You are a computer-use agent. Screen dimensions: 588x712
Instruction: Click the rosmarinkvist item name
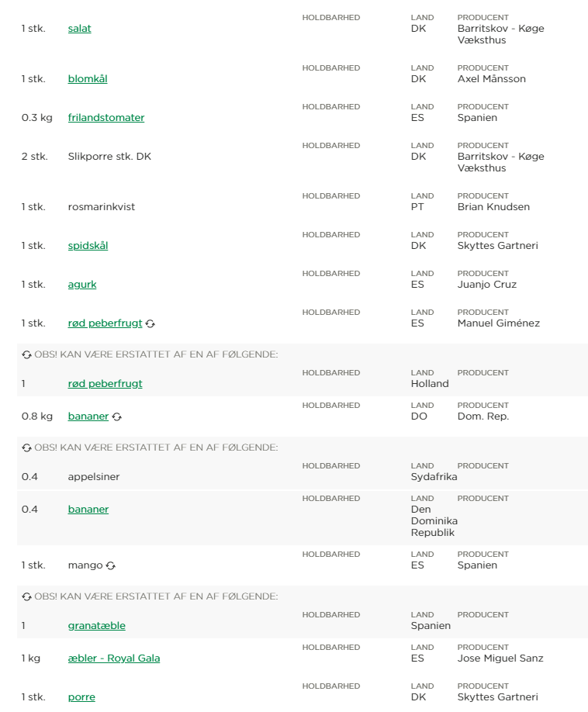pyautogui.click(x=101, y=207)
